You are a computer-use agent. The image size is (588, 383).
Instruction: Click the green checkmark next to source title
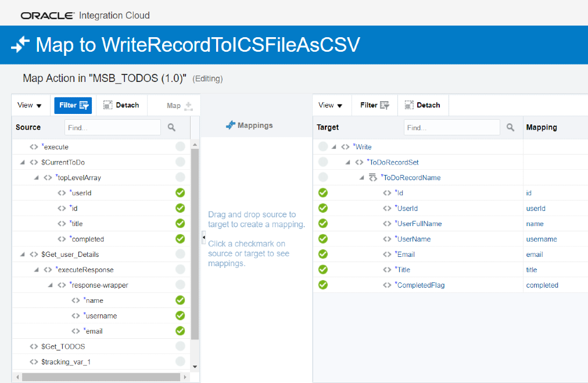click(x=180, y=223)
